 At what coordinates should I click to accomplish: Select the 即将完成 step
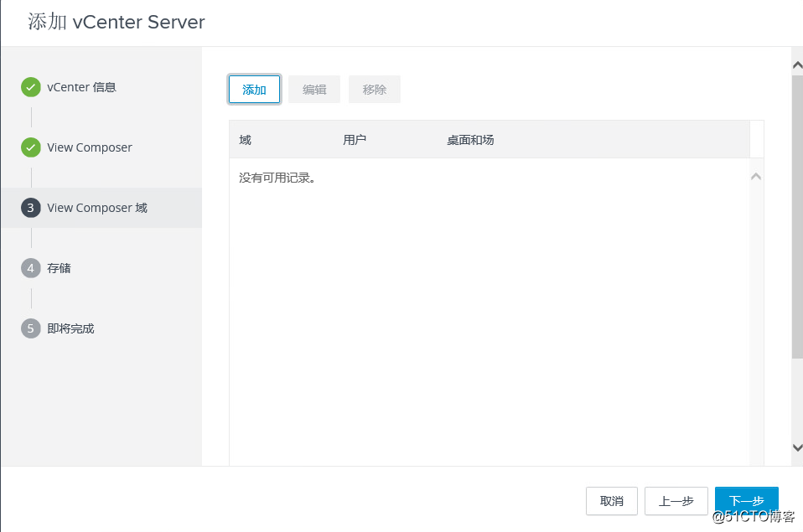[x=70, y=328]
